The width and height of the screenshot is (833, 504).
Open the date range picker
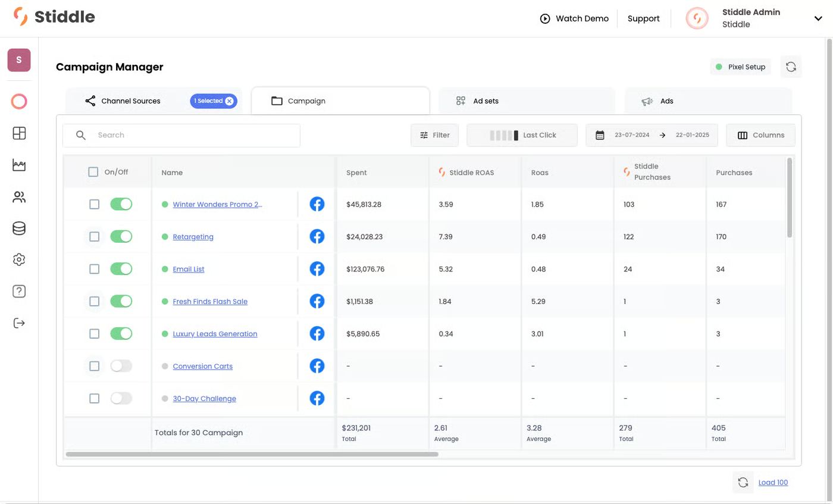pos(652,135)
